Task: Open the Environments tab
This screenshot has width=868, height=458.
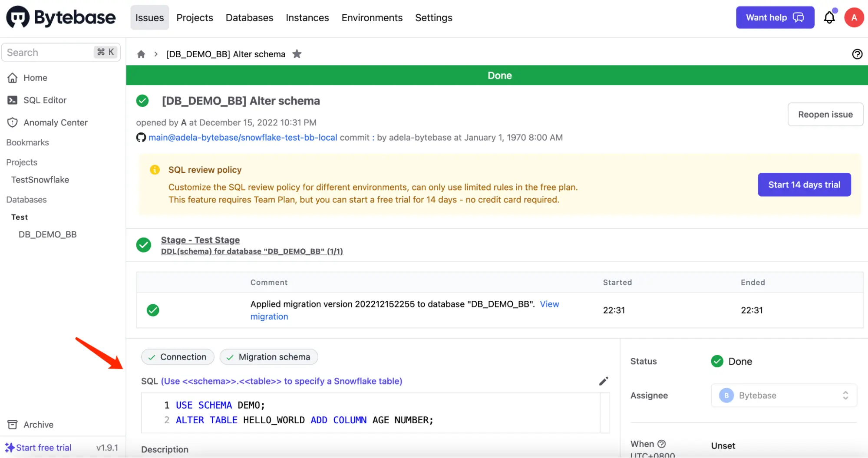Action: [x=372, y=18]
